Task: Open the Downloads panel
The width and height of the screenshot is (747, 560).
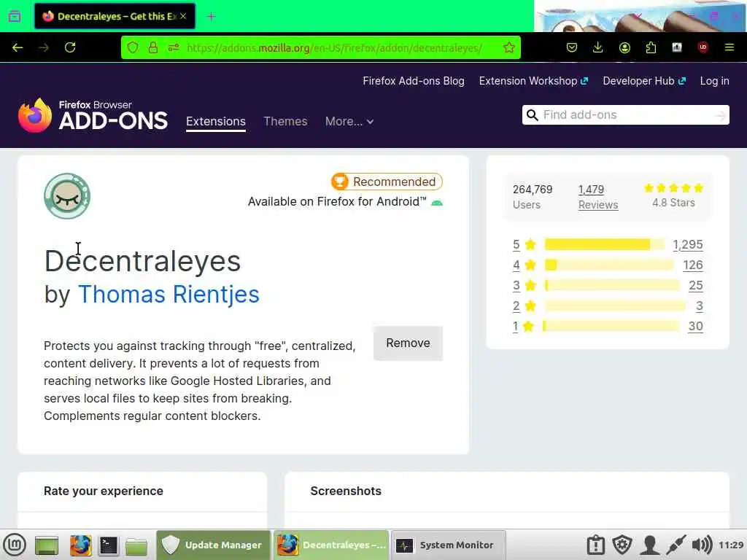Action: tap(598, 47)
